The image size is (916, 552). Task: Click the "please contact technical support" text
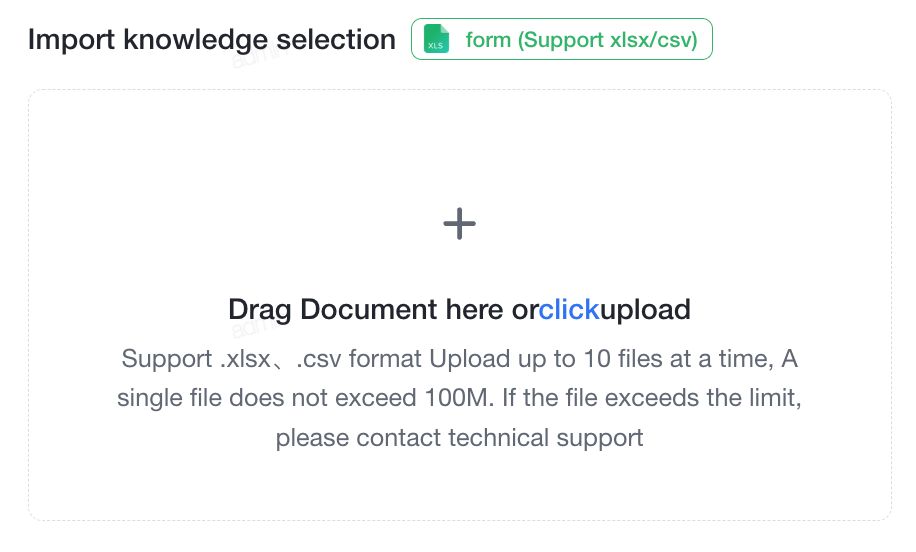[459, 438]
